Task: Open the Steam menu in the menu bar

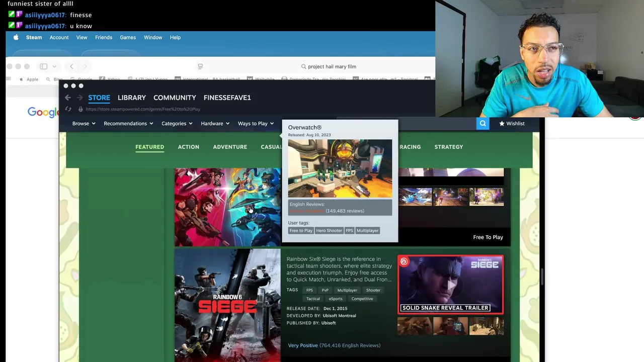Action: tap(34, 37)
